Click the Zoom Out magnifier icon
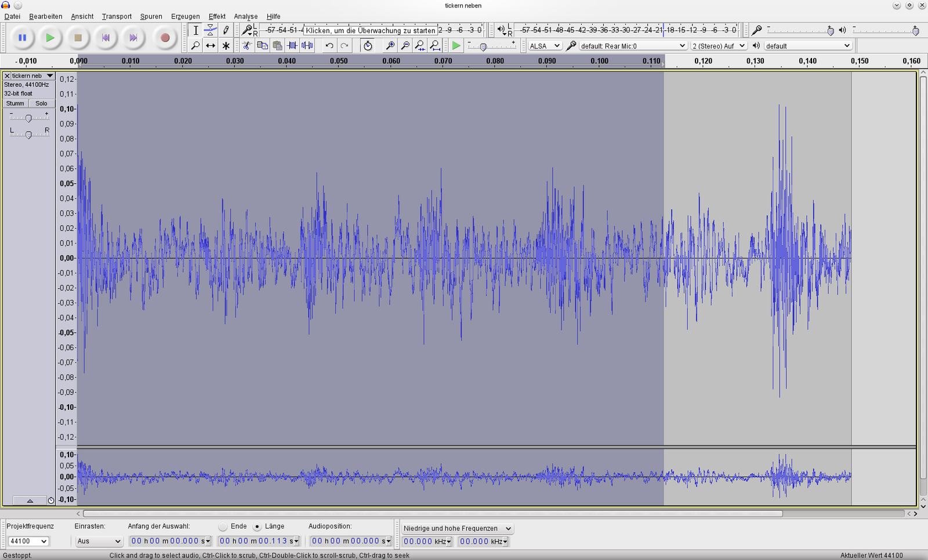 405,45
